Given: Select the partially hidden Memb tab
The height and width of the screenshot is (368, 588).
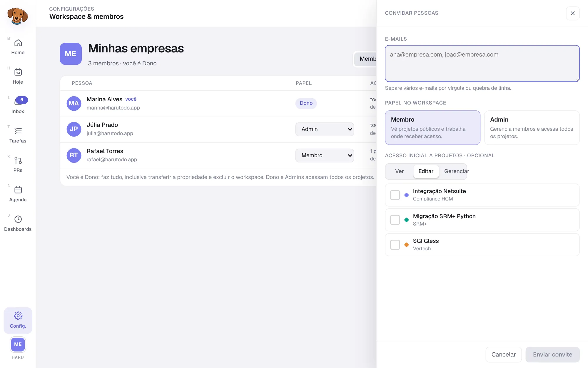Looking at the screenshot, I should tap(365, 59).
